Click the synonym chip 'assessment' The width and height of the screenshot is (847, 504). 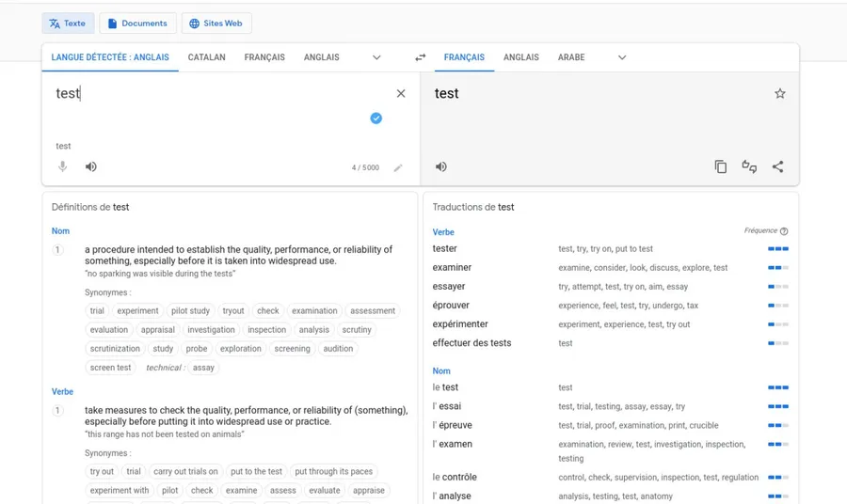coord(373,311)
